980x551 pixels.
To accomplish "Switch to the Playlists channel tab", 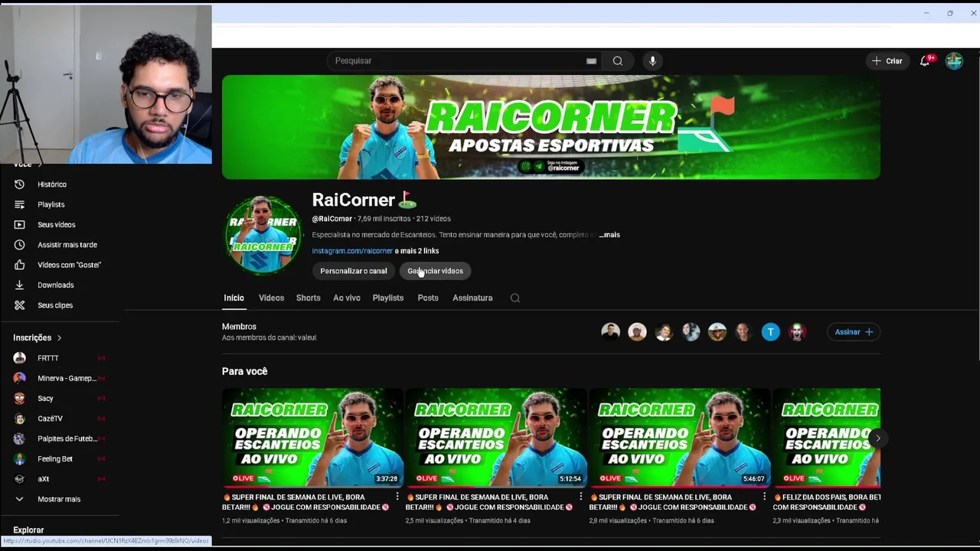I will coord(388,298).
